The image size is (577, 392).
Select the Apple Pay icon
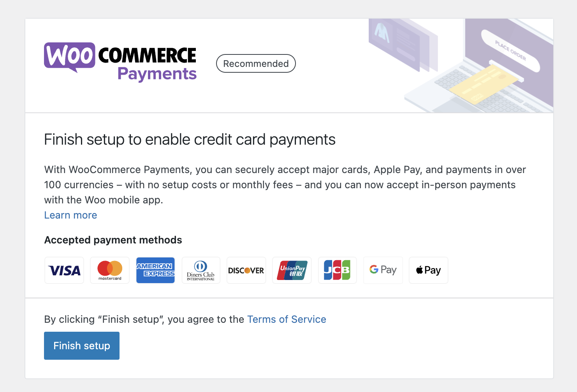coord(428,270)
